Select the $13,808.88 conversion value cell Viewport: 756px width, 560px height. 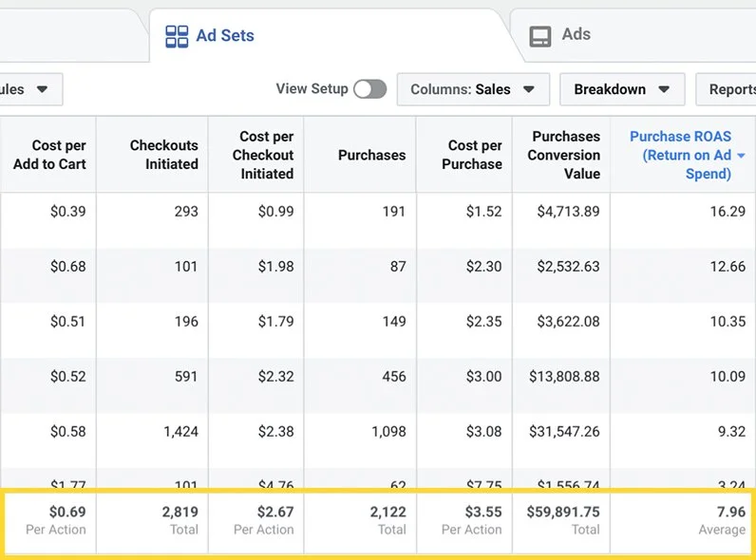pyautogui.click(x=568, y=377)
